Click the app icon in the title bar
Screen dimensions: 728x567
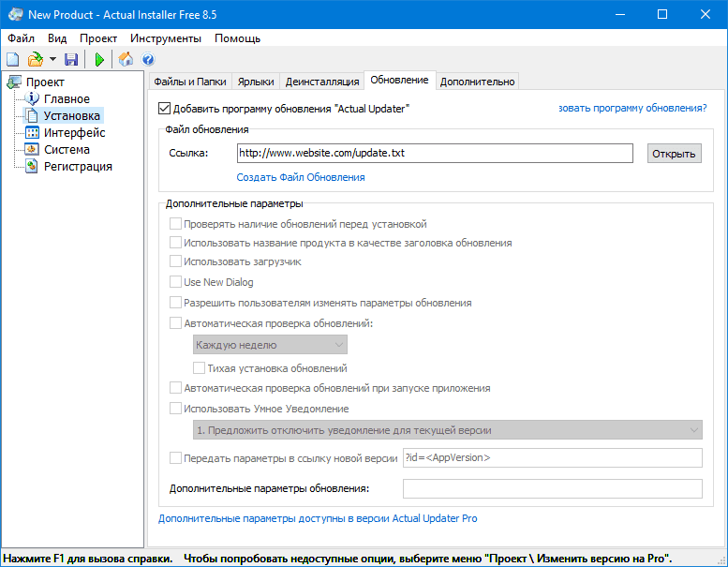[x=15, y=14]
